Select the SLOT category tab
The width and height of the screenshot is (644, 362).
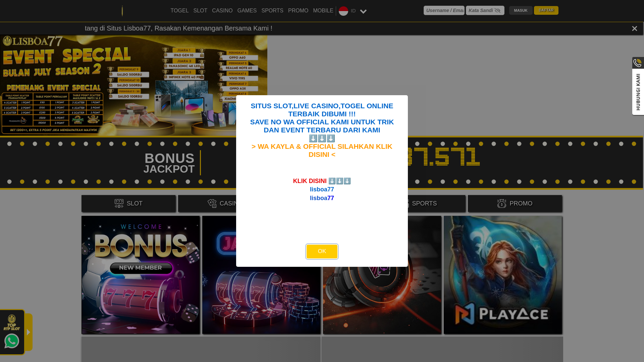click(128, 203)
